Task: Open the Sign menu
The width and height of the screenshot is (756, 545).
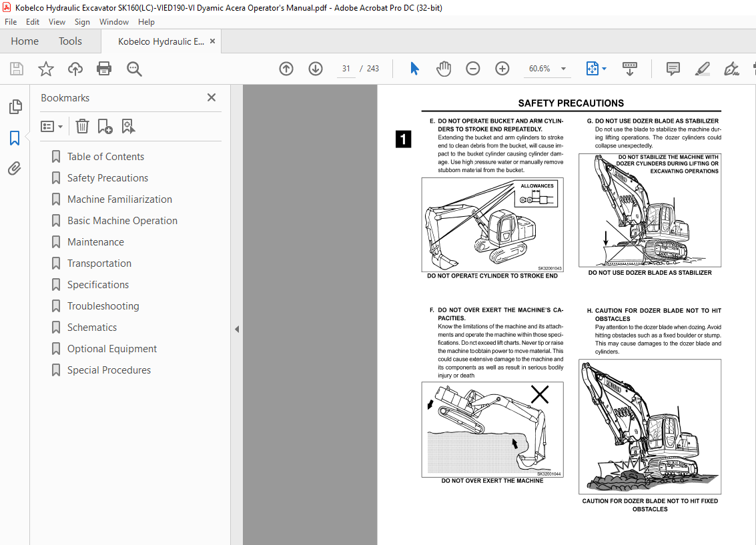Action: (x=82, y=22)
